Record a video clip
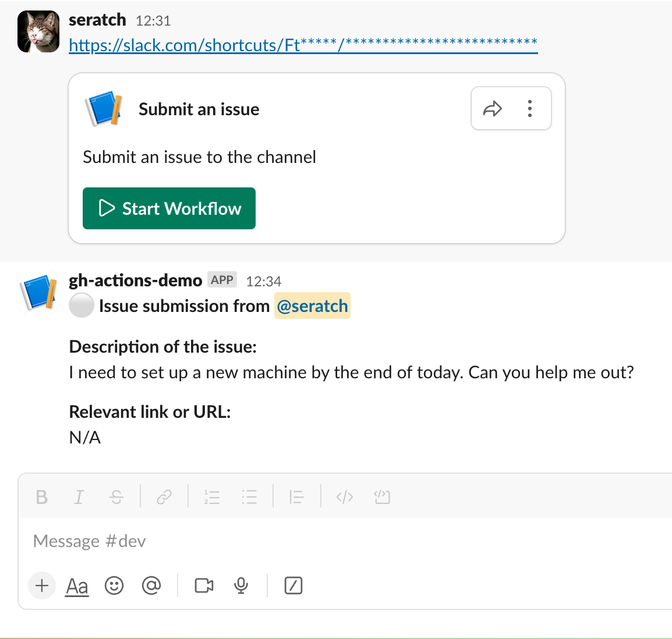The height and width of the screenshot is (639, 672). 204,585
